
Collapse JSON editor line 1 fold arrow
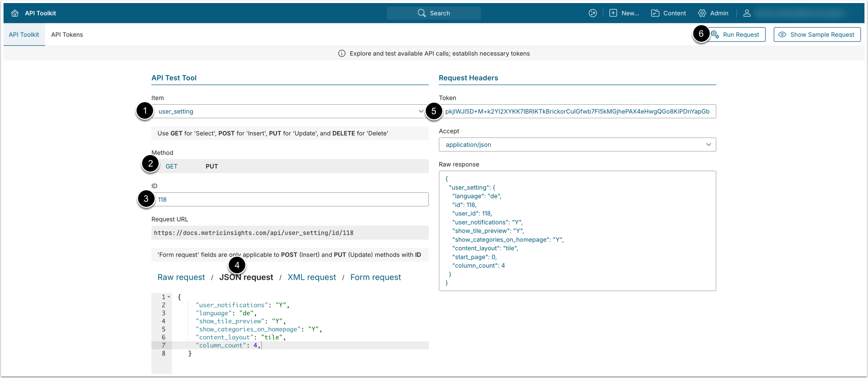(169, 297)
